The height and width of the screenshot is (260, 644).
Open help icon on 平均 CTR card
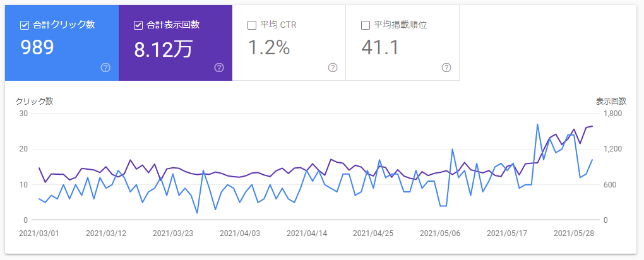[333, 68]
